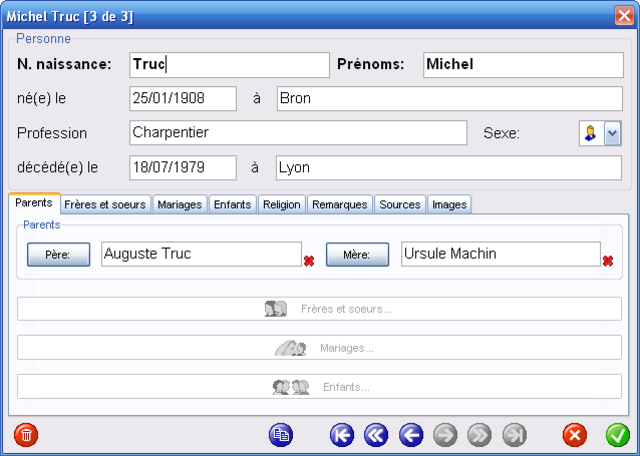Open the Frères et soeurs tab

pyautogui.click(x=105, y=205)
